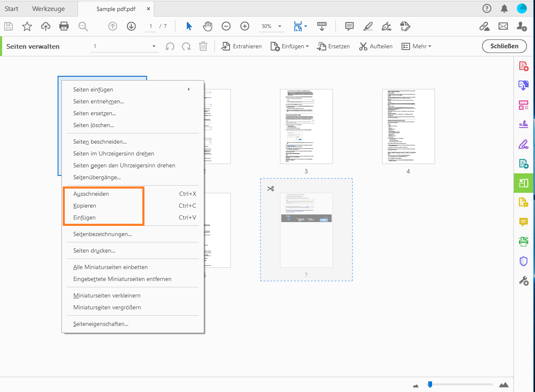Click the printer icon in toolbar
The image size is (535, 392).
64,26
